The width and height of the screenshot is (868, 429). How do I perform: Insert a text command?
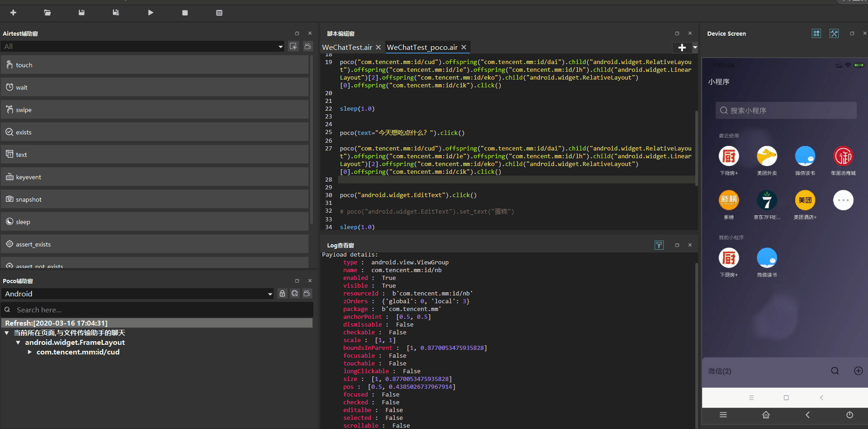point(154,155)
